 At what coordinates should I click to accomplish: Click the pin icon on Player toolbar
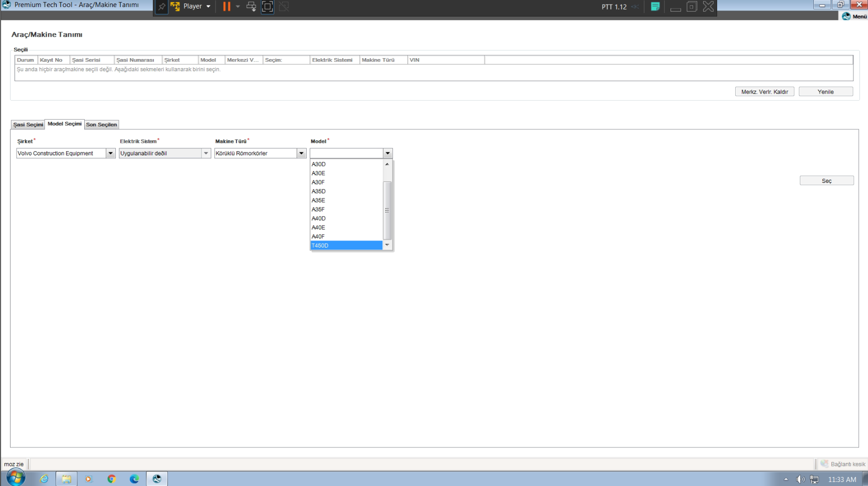coord(161,7)
